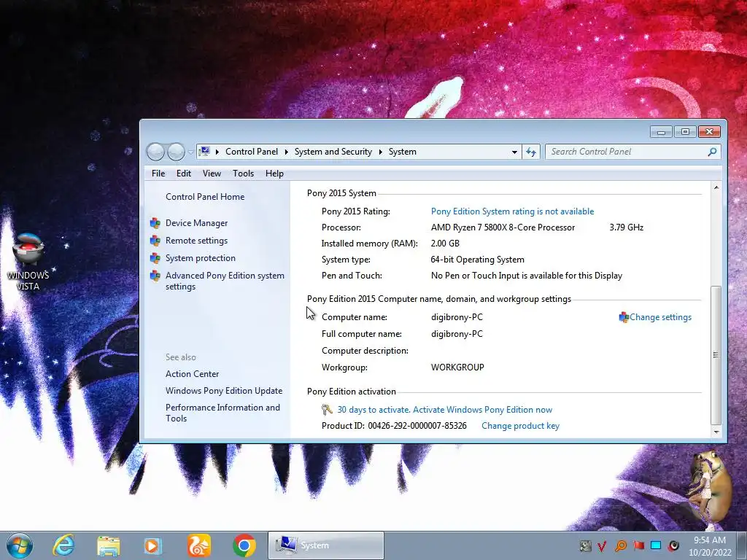The height and width of the screenshot is (560, 747).
Task: Select the System taskbar button
Action: click(x=326, y=545)
